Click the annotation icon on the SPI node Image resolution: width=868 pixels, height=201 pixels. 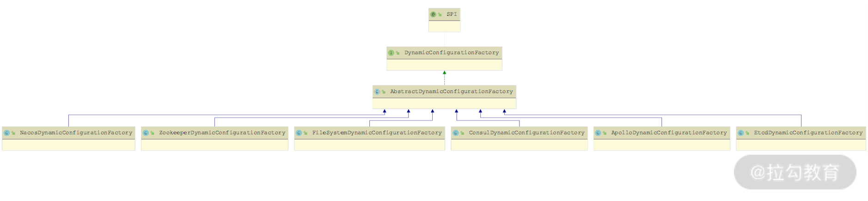[x=433, y=14]
